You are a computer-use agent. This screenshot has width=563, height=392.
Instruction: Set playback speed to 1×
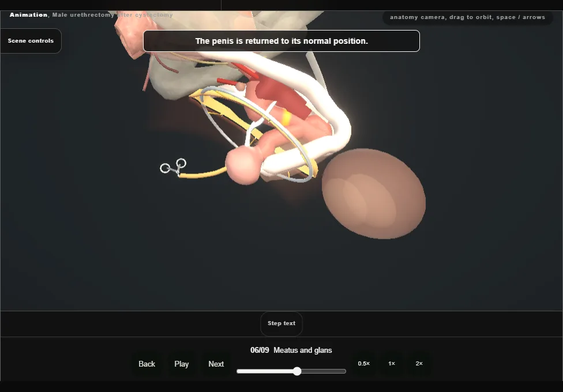pos(391,364)
